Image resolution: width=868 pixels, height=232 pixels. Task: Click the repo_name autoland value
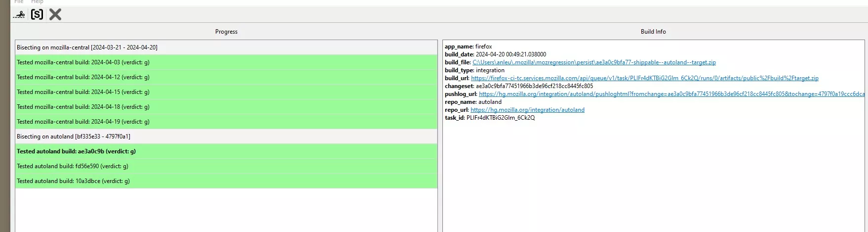click(x=490, y=102)
